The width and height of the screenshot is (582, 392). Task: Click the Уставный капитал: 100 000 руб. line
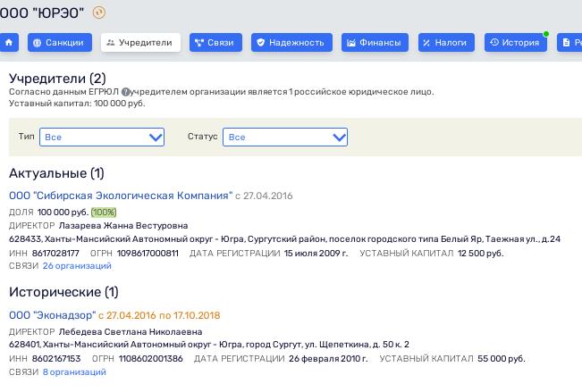click(x=77, y=104)
